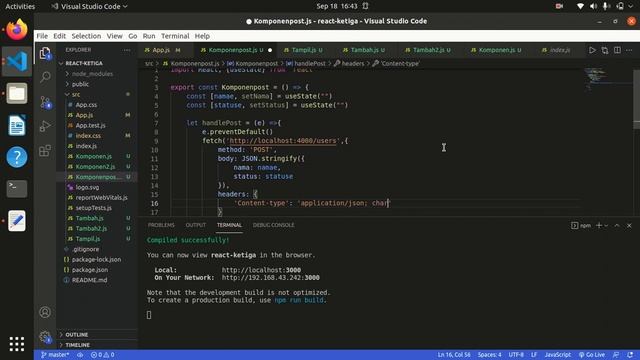Open the File menu
Image resolution: width=640 pixels, height=360 pixels.
pos(42,36)
